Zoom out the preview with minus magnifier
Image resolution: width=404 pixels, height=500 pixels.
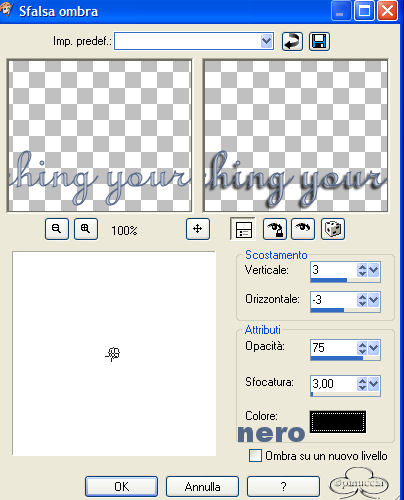point(57,229)
